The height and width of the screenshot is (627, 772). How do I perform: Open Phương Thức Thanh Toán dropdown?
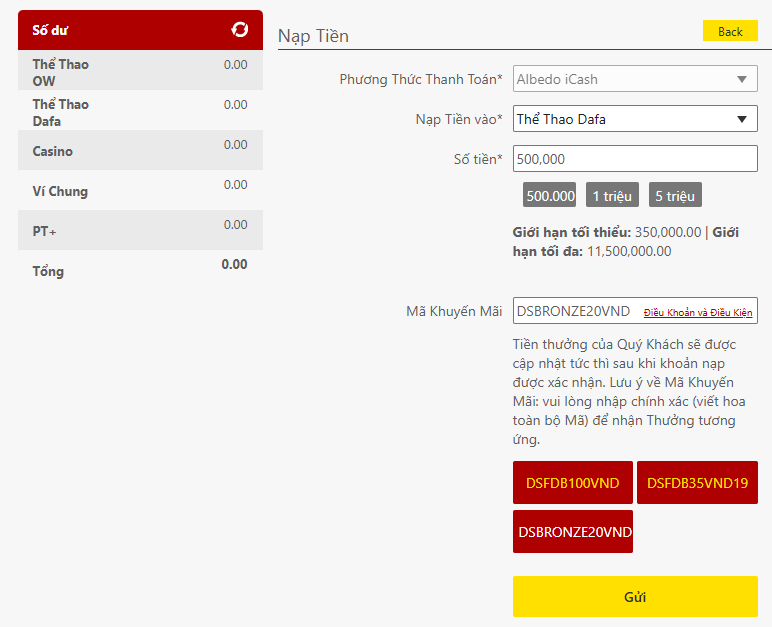(635, 79)
